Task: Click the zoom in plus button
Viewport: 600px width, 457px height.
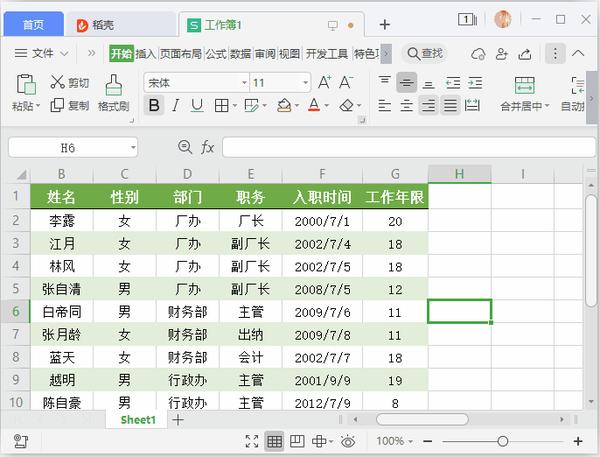Action: click(x=578, y=442)
